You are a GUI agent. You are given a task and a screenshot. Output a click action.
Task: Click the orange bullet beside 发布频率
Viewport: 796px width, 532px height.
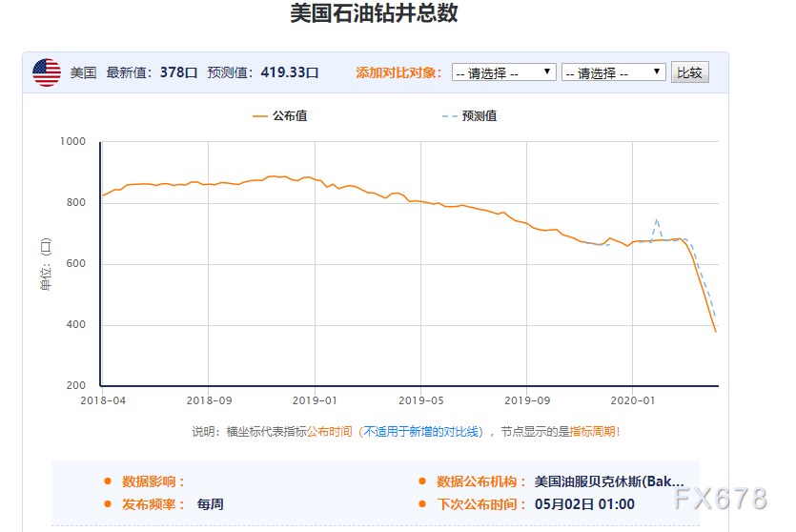pos(108,504)
